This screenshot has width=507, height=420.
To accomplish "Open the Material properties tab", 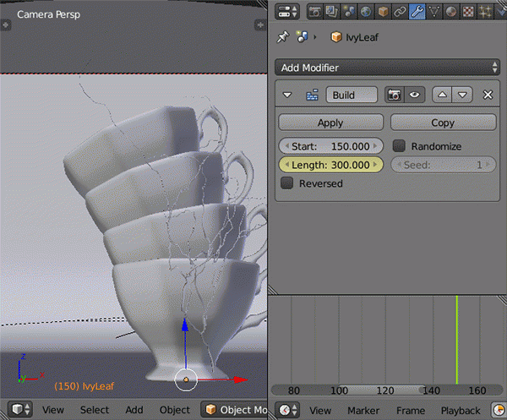I will [x=450, y=12].
